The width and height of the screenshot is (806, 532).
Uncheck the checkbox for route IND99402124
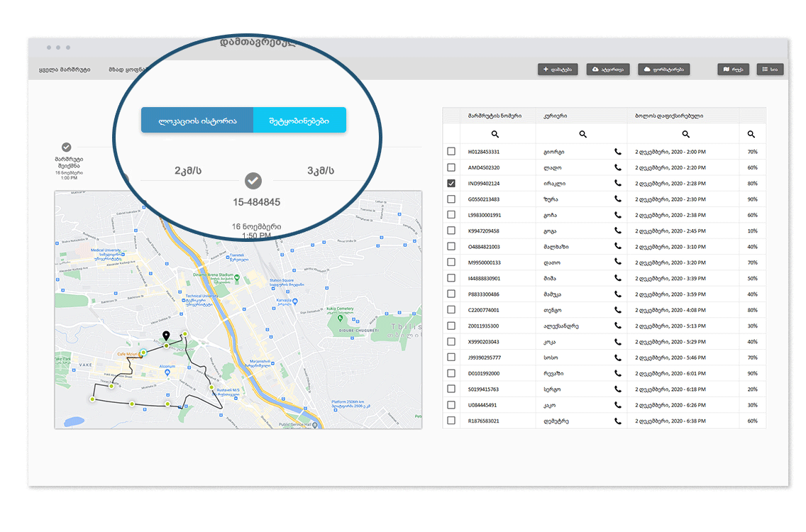pos(451,183)
